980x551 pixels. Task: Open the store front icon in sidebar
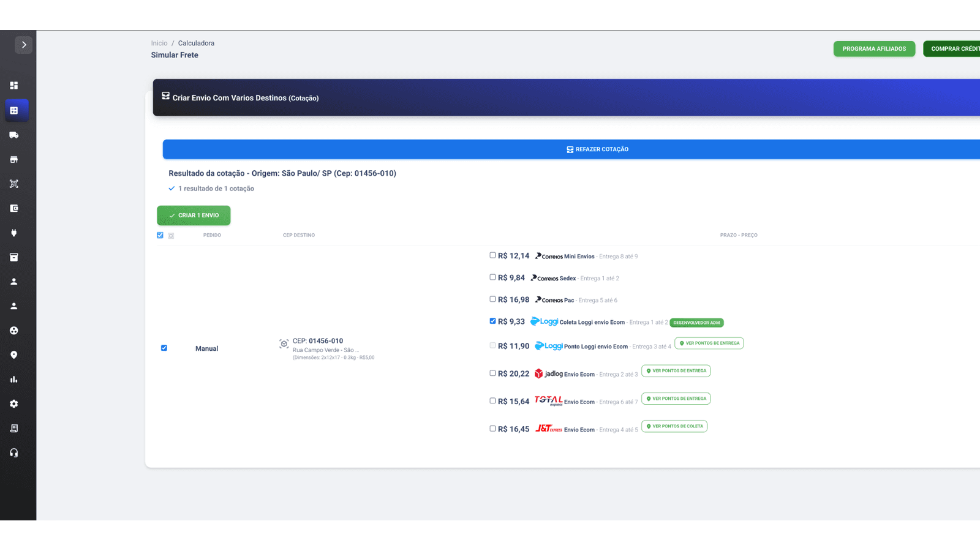point(13,159)
